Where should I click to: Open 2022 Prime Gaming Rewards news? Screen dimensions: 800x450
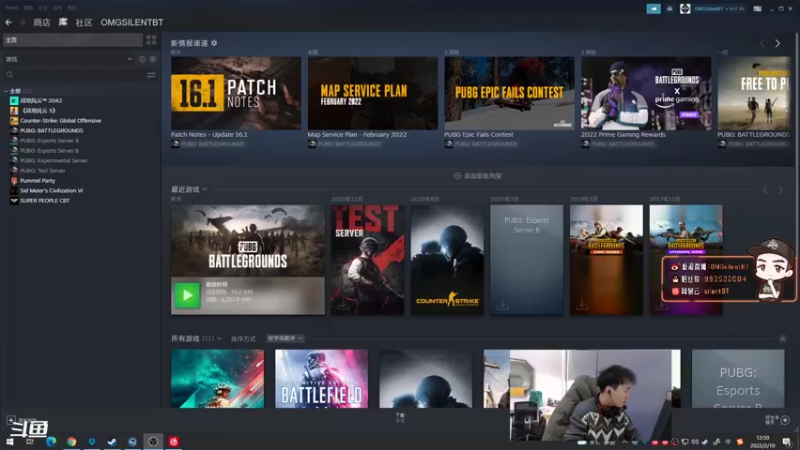(646, 93)
